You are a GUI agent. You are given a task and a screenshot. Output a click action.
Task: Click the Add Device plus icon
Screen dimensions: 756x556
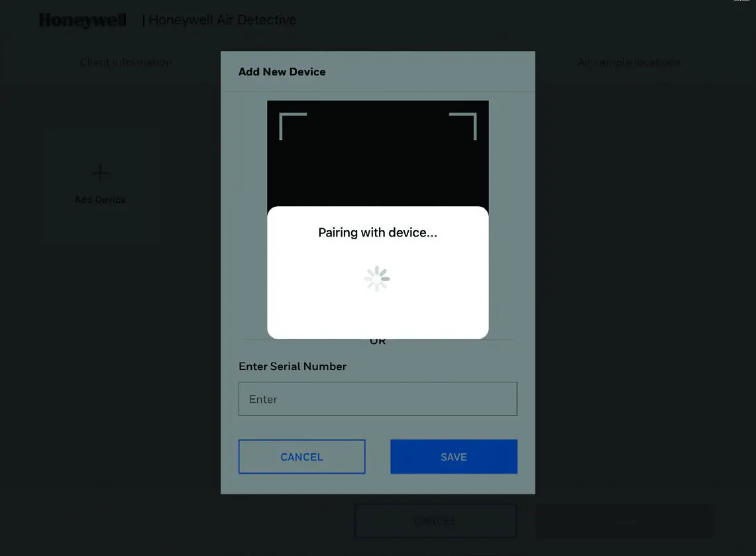[100, 173]
